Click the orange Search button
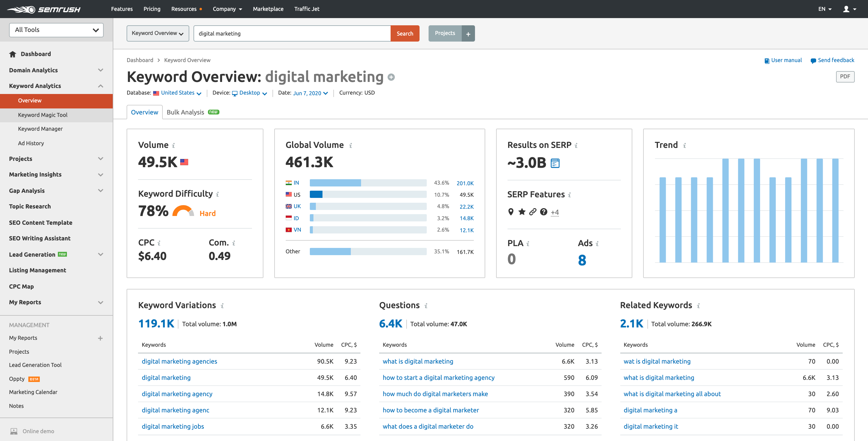 405,33
